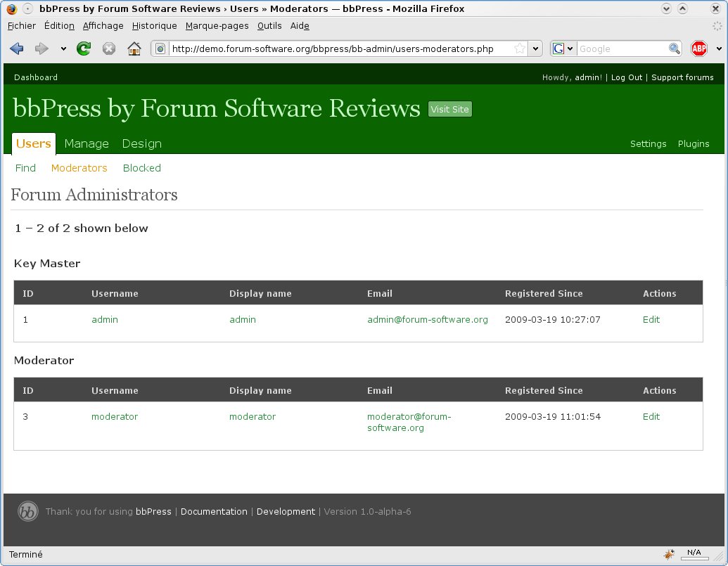Screen dimensions: 728x566
Task: Open the Plugins tab
Action: [693, 144]
